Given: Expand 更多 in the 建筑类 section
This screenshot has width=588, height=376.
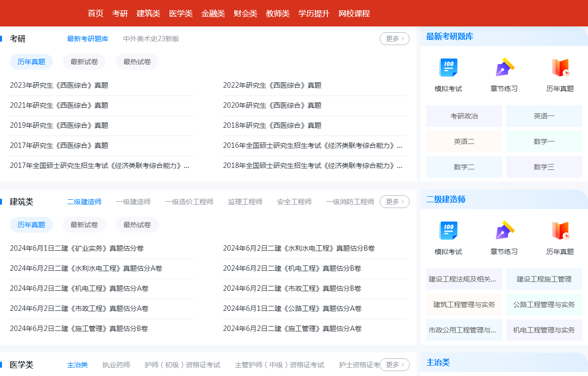Looking at the screenshot, I should pos(394,202).
